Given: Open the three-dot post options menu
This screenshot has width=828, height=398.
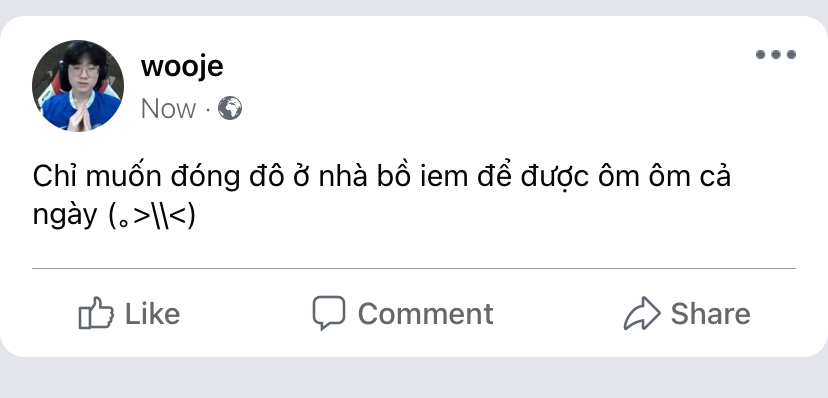Looking at the screenshot, I should pyautogui.click(x=776, y=54).
